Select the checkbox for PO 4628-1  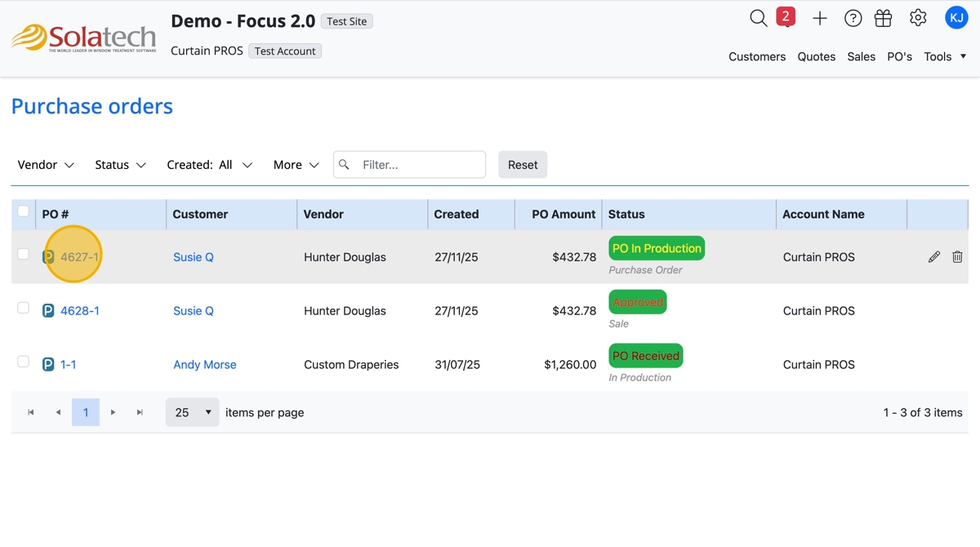(24, 308)
